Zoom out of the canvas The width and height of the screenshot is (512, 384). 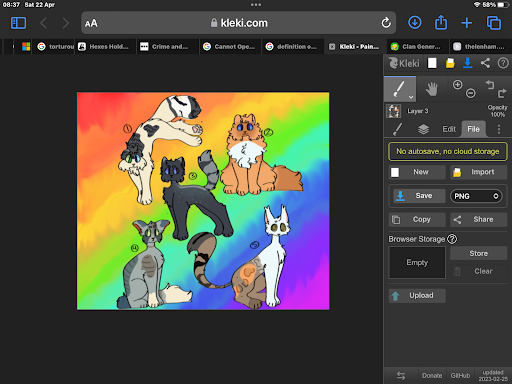pyautogui.click(x=471, y=93)
